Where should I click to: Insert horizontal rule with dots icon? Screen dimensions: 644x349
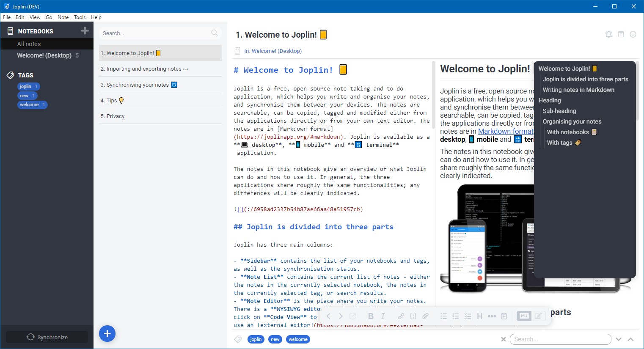[x=492, y=316]
